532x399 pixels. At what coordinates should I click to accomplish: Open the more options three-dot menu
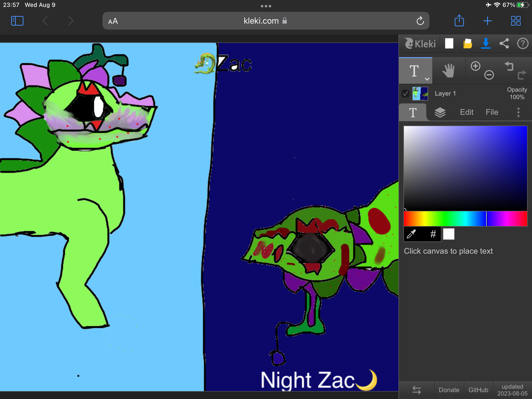(x=518, y=112)
